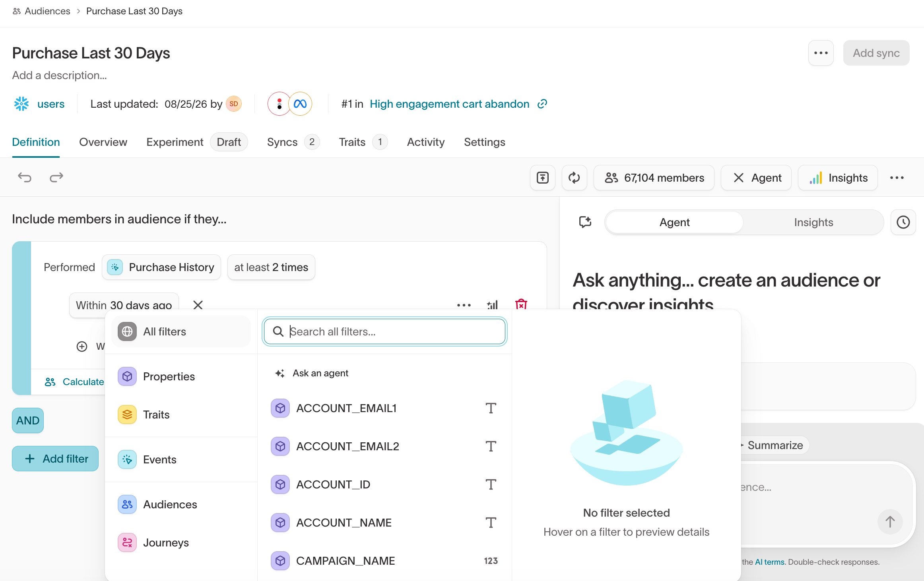Select the Properties filter category
This screenshot has width=924, height=581.
coord(181,376)
